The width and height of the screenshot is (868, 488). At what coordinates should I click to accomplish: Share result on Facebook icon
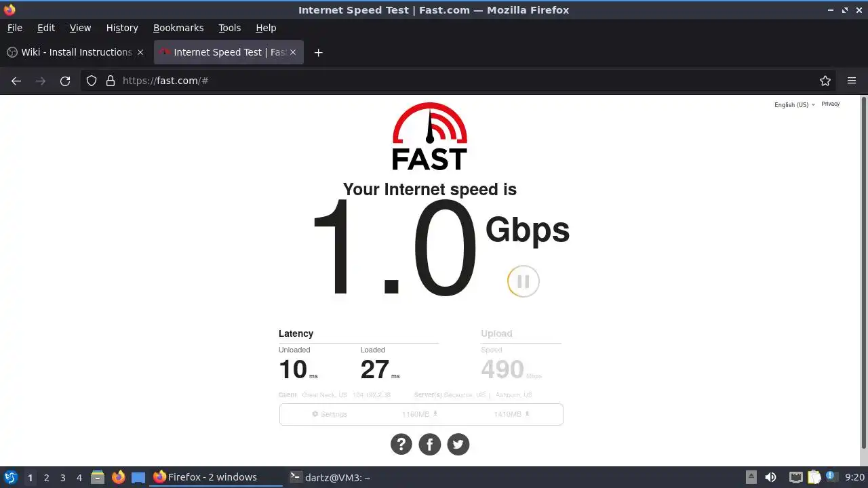pyautogui.click(x=430, y=444)
